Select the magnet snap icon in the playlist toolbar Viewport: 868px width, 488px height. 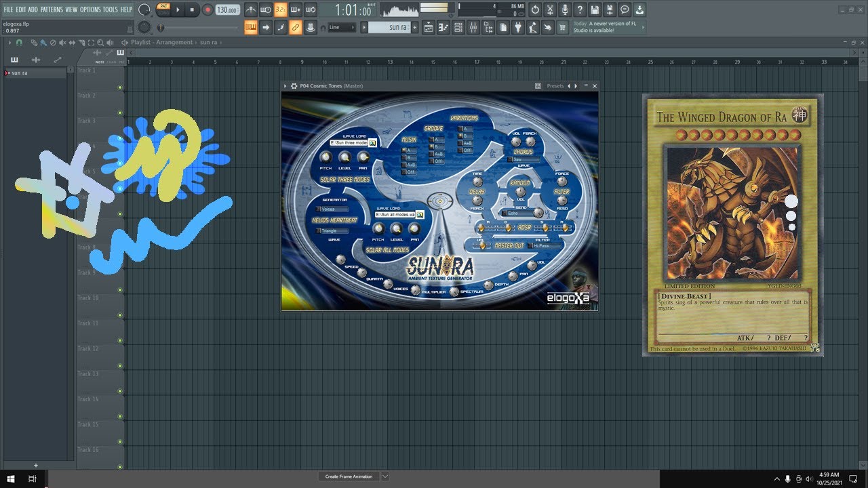[x=19, y=42]
